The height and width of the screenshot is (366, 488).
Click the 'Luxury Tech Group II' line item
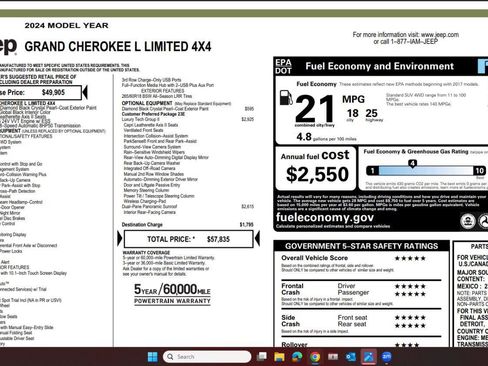tap(141, 119)
